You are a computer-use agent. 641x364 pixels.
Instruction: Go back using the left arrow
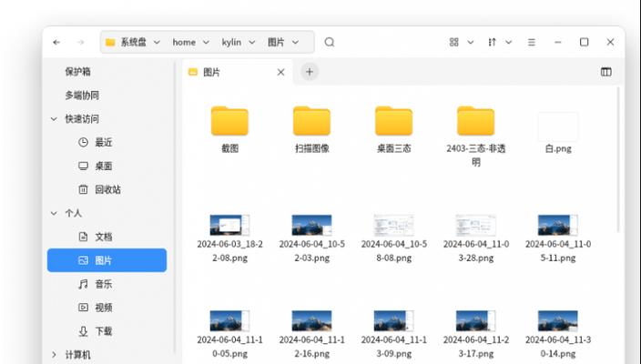pyautogui.click(x=56, y=42)
